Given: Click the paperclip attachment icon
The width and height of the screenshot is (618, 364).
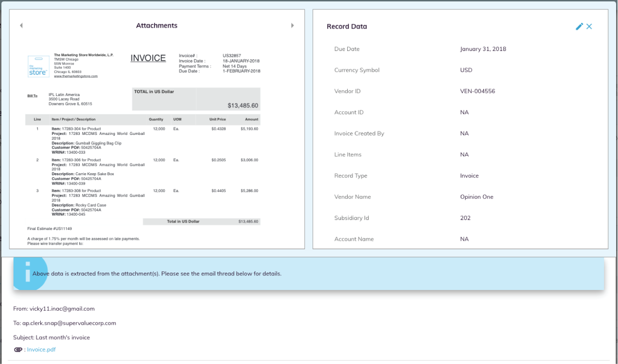Looking at the screenshot, I should click(x=18, y=349).
